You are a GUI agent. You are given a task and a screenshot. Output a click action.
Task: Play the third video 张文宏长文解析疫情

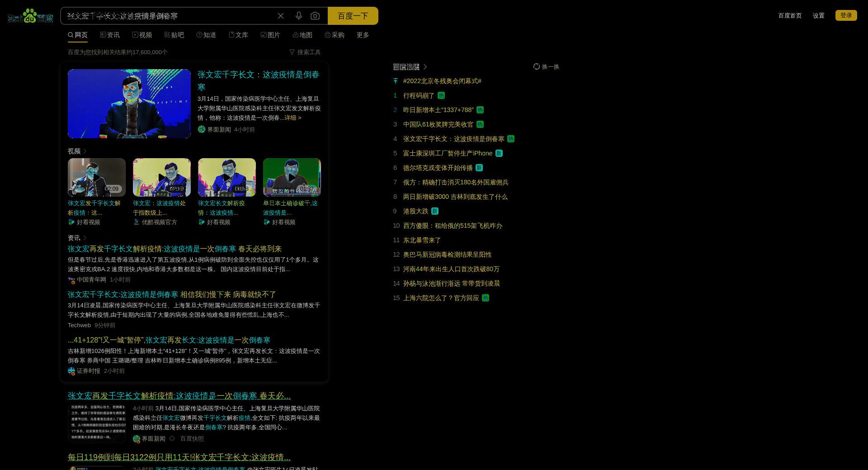pos(227,177)
